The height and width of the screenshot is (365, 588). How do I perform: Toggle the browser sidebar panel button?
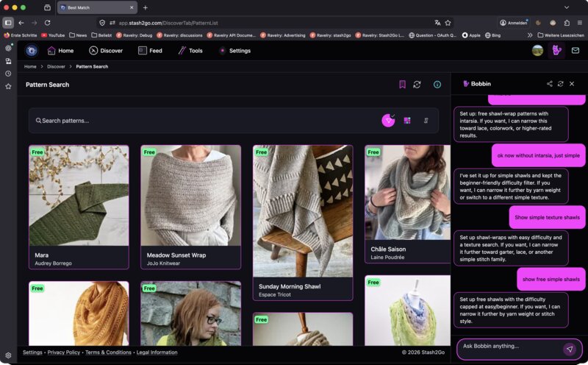pyautogui.click(x=8, y=23)
